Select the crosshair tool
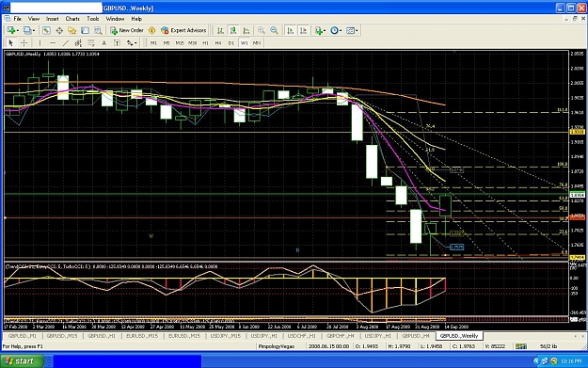 24,43
